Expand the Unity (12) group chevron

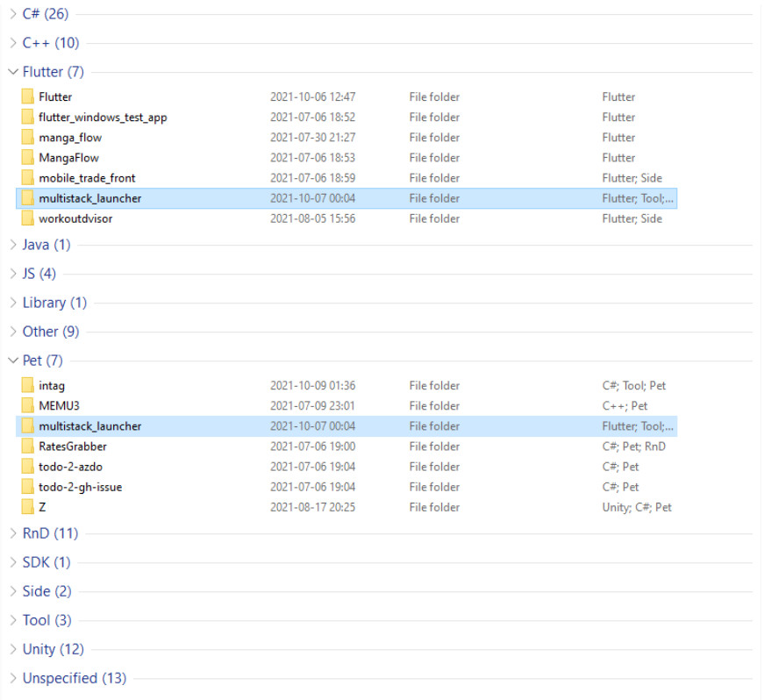(x=13, y=650)
